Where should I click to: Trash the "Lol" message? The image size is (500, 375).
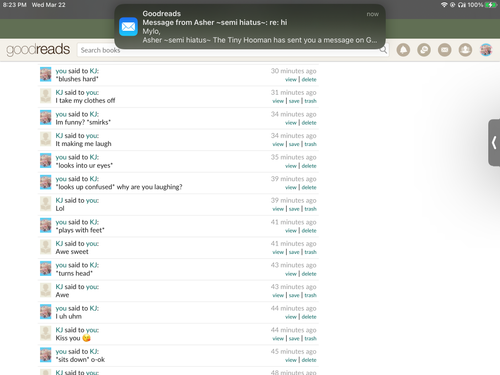310,209
